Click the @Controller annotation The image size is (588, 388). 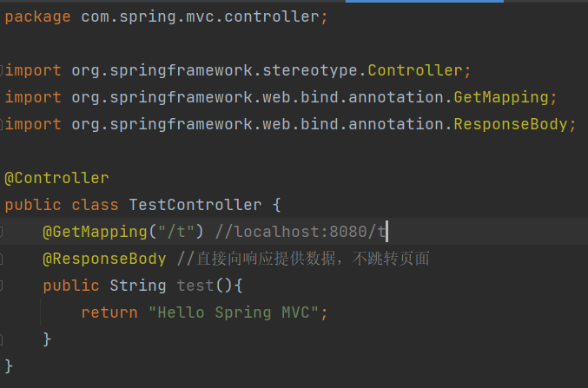click(57, 178)
